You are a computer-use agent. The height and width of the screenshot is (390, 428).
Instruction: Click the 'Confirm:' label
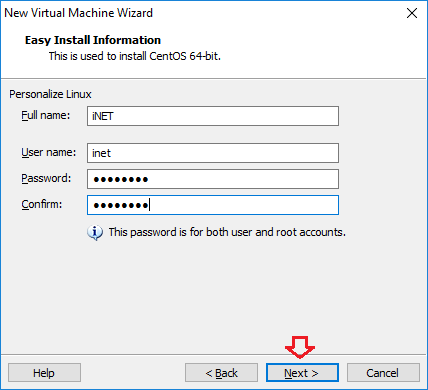tap(42, 204)
